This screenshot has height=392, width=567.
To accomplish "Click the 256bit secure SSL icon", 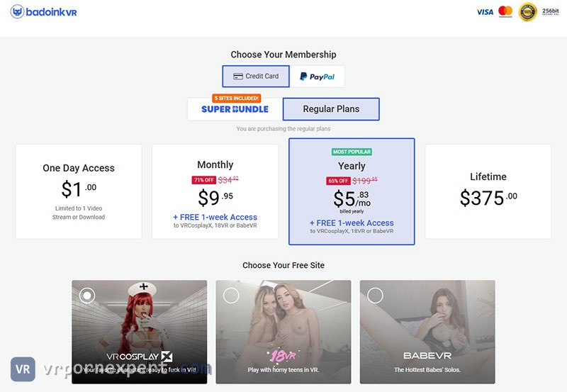I will point(551,12).
